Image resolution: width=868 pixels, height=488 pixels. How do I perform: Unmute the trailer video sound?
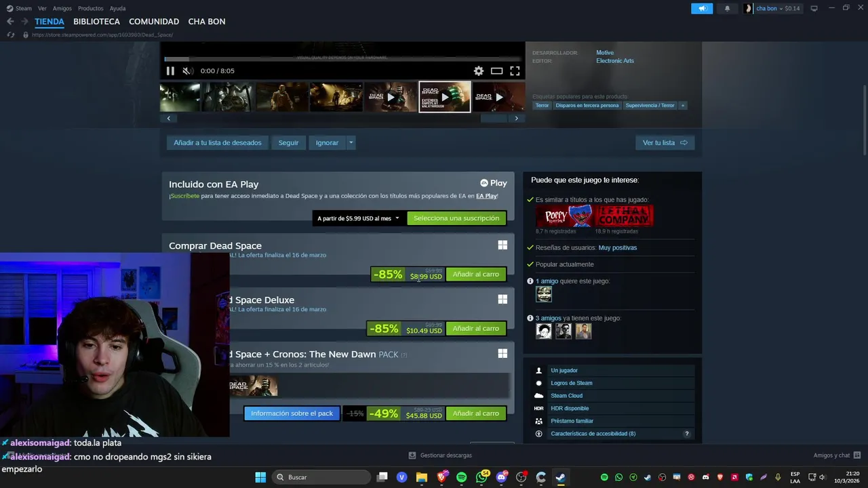point(188,70)
